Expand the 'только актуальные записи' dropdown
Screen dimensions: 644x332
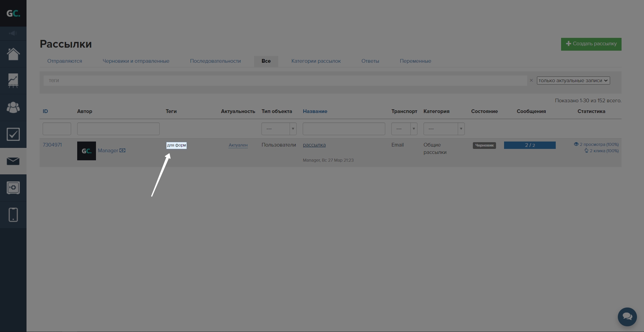[x=573, y=80]
